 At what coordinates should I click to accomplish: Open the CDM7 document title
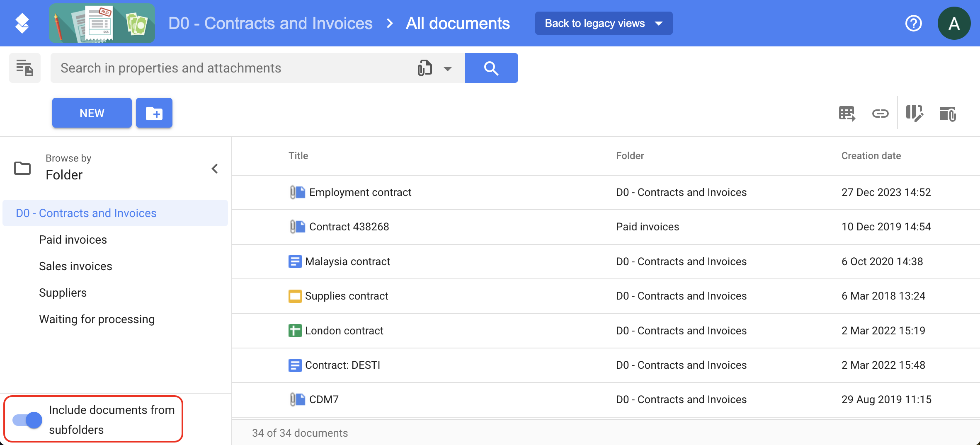[324, 399]
